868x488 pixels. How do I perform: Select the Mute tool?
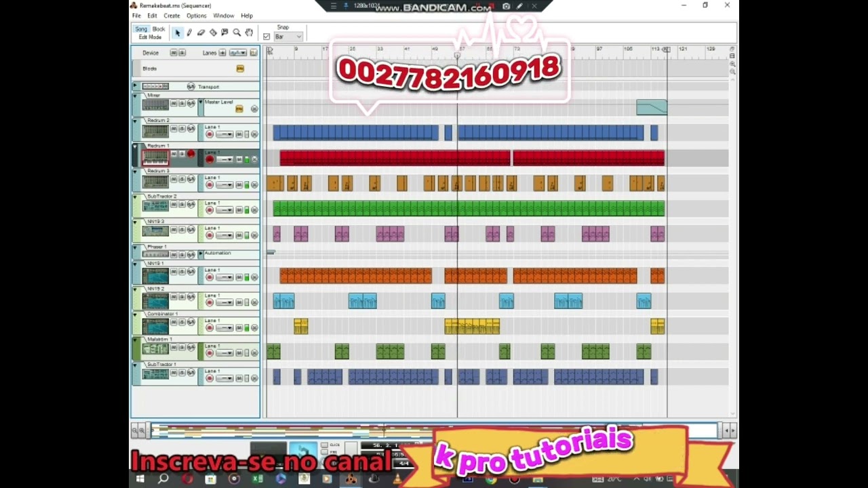point(224,33)
